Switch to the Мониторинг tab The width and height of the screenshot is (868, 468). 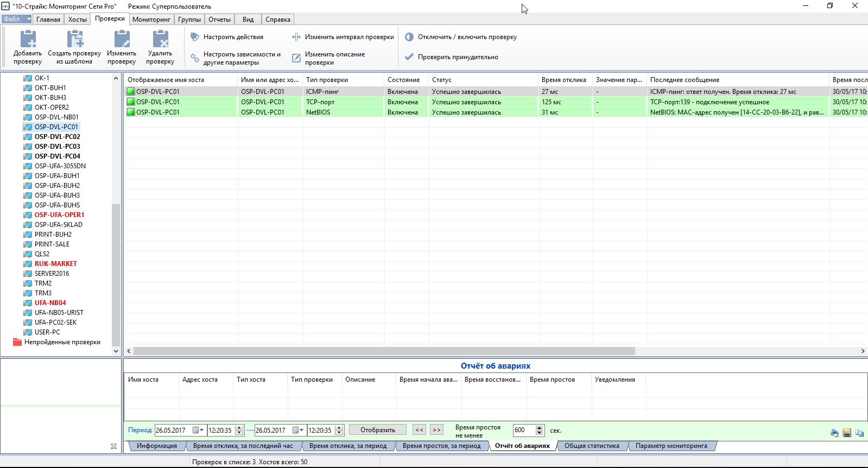coord(151,20)
